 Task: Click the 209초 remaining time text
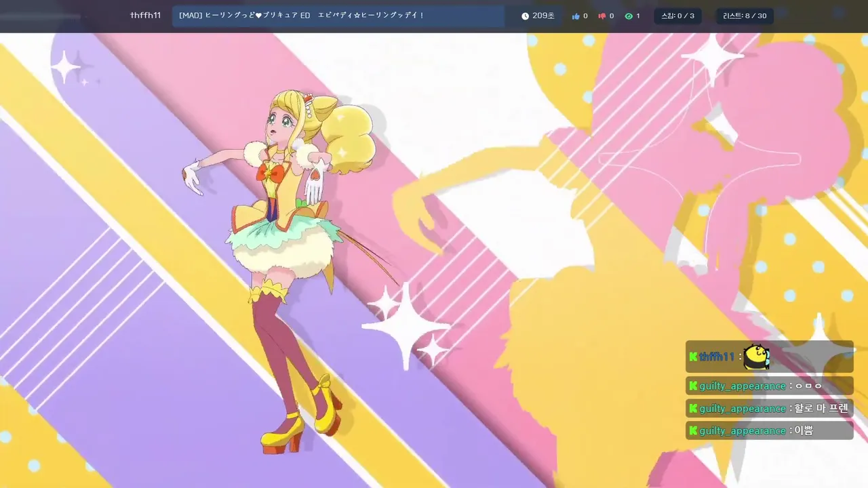(543, 16)
